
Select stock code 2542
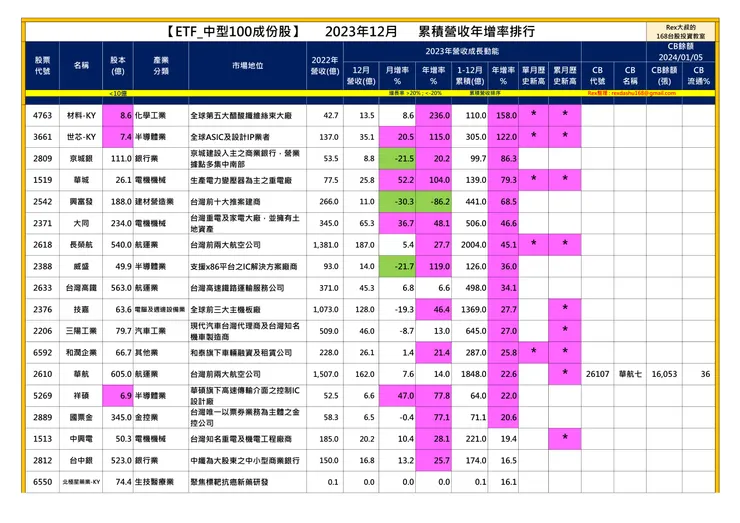pos(42,202)
